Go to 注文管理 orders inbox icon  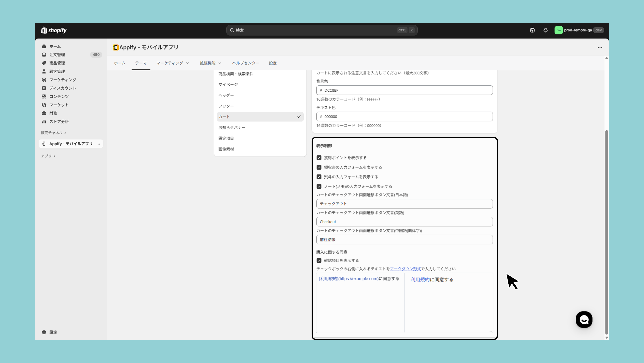click(x=44, y=55)
